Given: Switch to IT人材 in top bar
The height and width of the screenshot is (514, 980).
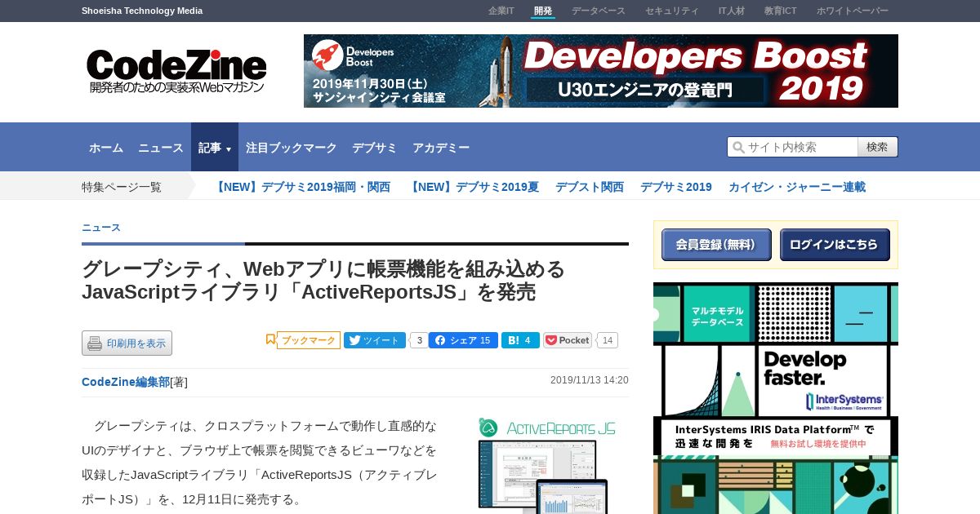Looking at the screenshot, I should pos(732,11).
